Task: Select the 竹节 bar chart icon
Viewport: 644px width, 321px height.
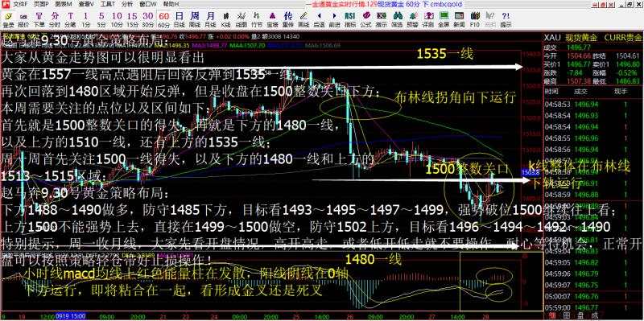Action: point(257,19)
